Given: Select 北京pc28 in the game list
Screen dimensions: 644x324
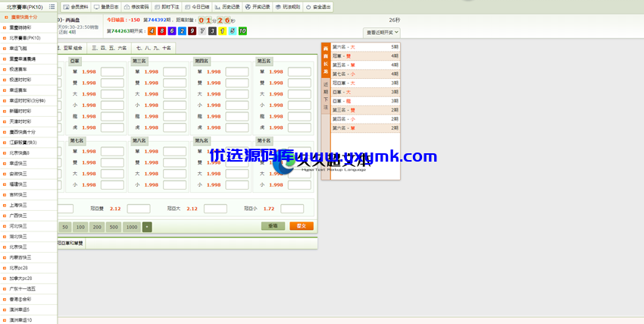Looking at the screenshot, I should pos(29,268).
